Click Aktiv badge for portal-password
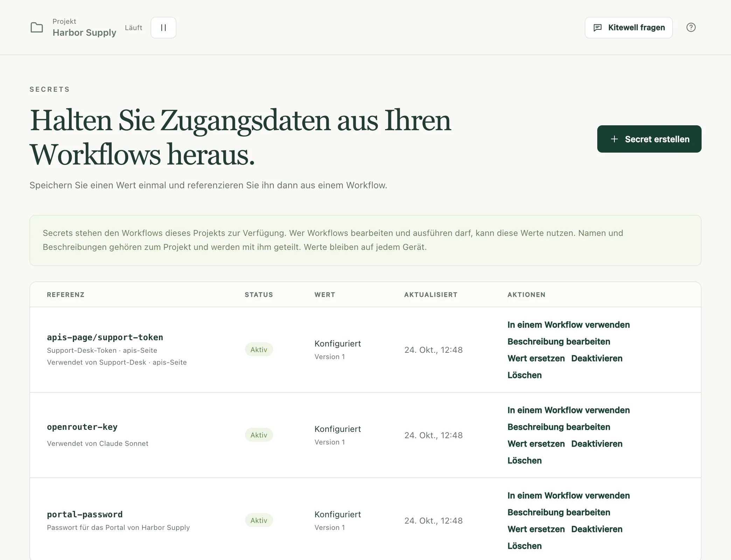 click(259, 520)
